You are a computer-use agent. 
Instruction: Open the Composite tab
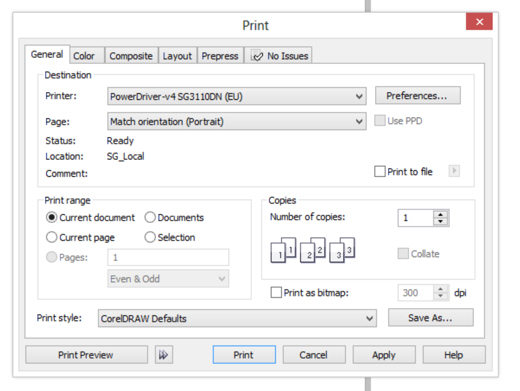(x=131, y=56)
